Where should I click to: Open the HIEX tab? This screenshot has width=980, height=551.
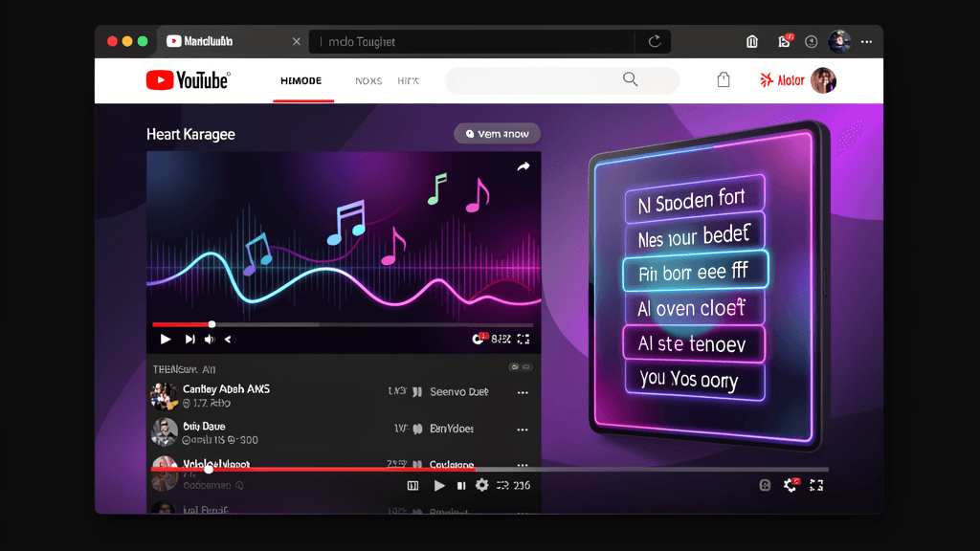(x=408, y=81)
